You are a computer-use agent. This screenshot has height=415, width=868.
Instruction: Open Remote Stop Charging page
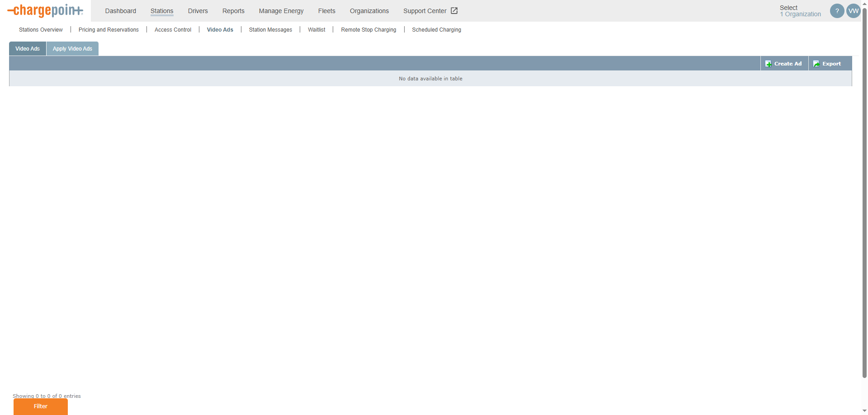(368, 30)
